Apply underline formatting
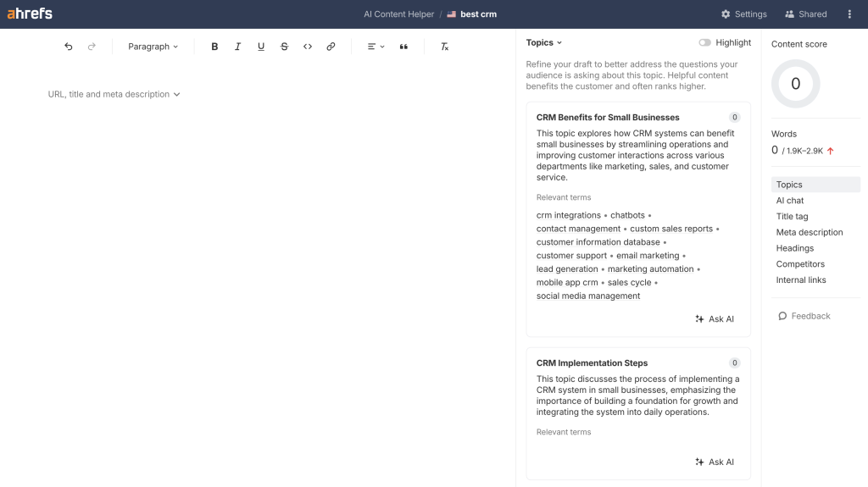The width and height of the screenshot is (868, 487). [261, 47]
